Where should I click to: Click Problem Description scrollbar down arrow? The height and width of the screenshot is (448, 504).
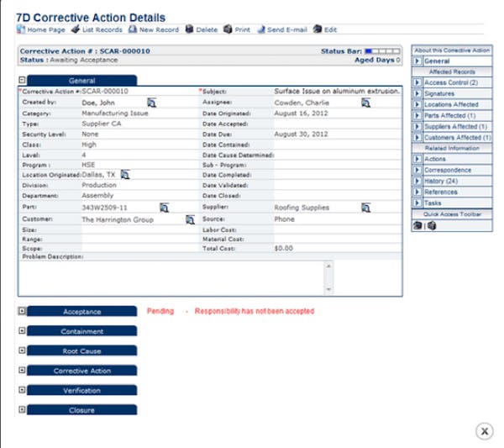pyautogui.click(x=328, y=289)
